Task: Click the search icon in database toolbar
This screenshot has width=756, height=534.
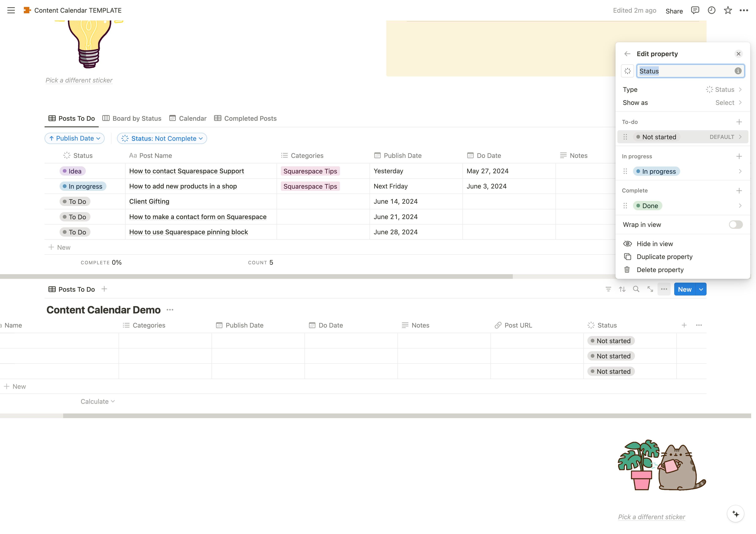Action: [x=636, y=289]
